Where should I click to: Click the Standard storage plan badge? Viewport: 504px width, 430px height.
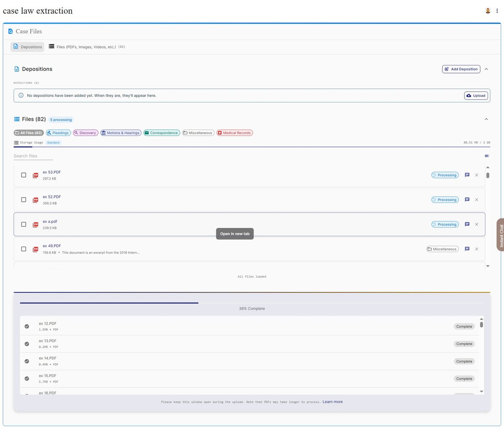(x=53, y=143)
